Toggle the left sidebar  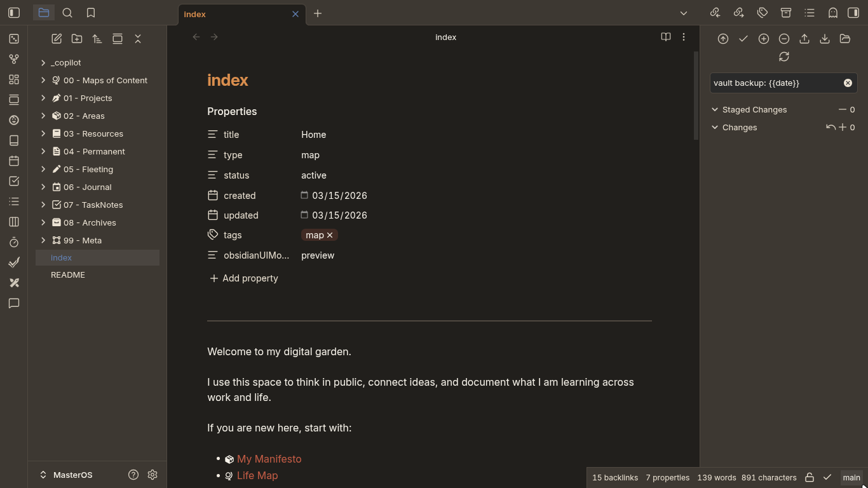tap(14, 13)
